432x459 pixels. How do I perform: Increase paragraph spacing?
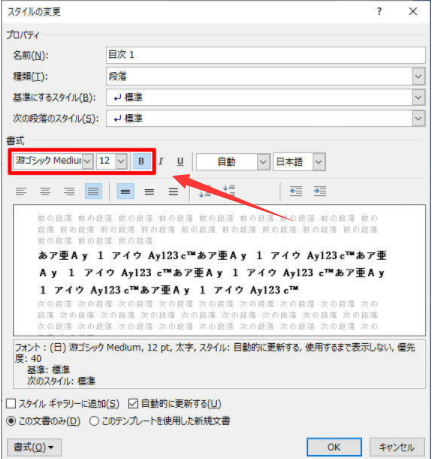coord(205,191)
